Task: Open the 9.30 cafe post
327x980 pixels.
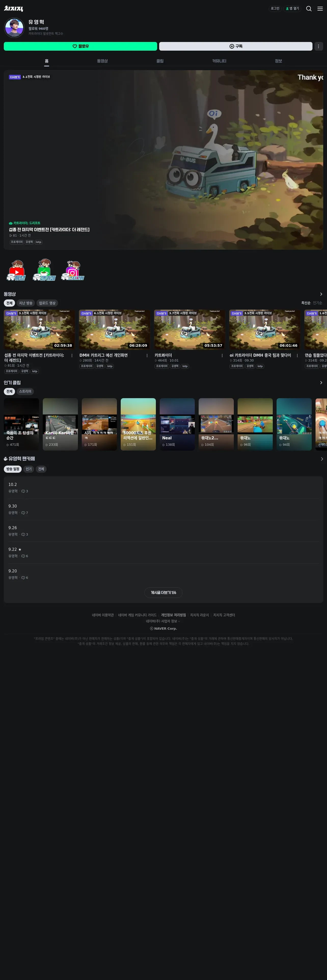Action: (163, 509)
